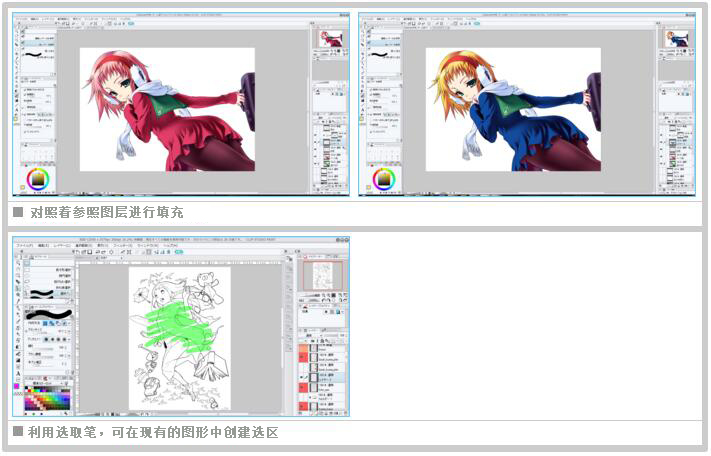
Task: Open the color set name dropdown in line-art window
Action: coord(47,383)
